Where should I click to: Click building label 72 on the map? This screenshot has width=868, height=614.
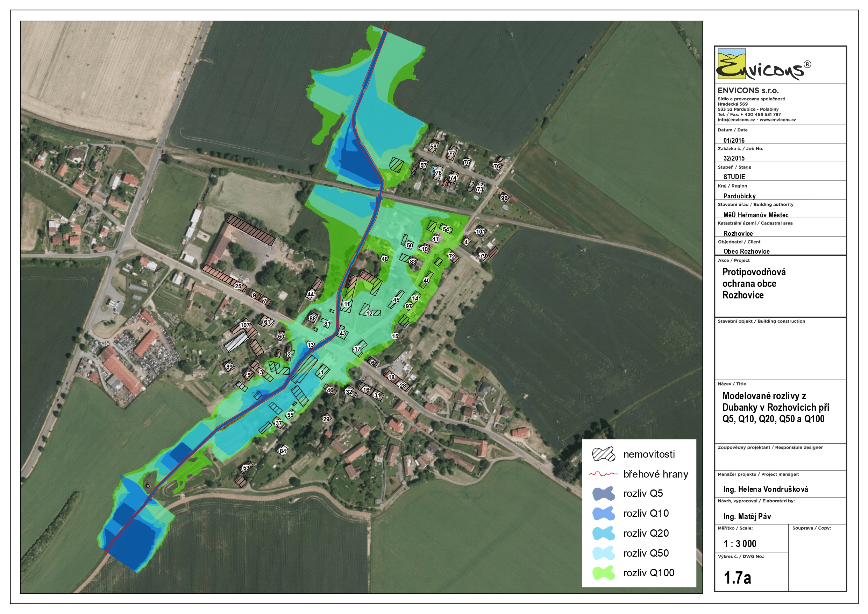452,256
